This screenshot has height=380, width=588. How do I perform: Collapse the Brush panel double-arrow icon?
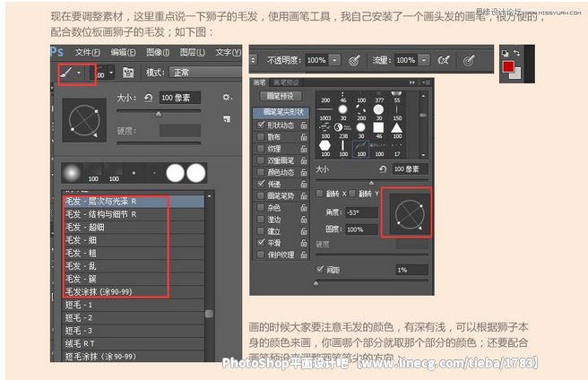pos(412,82)
